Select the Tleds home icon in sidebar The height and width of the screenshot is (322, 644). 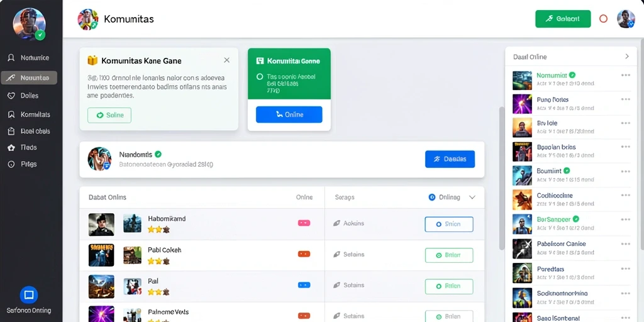click(x=11, y=147)
